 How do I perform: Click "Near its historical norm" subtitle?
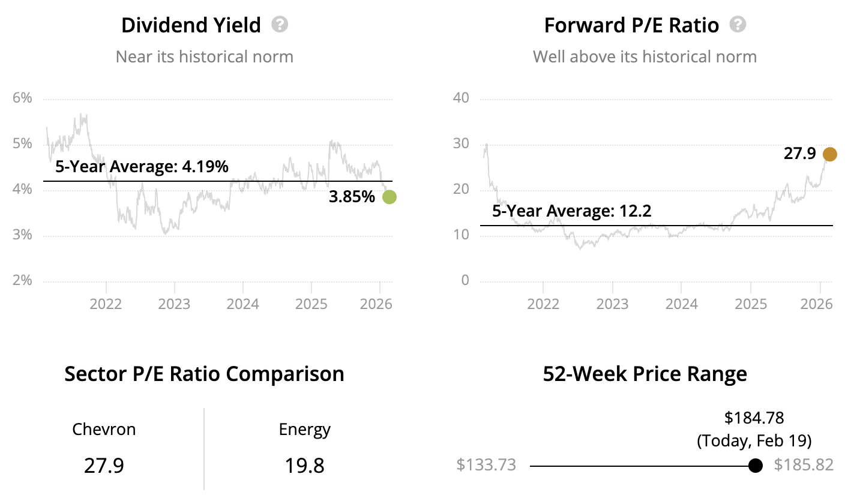[x=204, y=57]
